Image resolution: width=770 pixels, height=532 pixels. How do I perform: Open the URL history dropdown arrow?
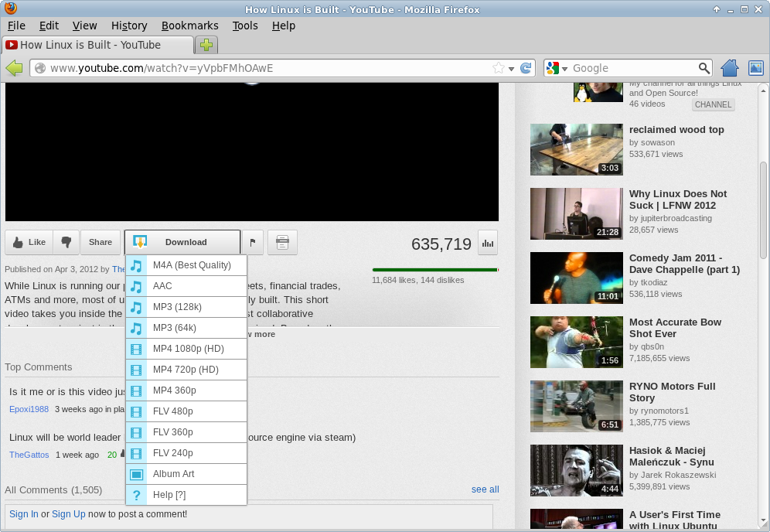tap(511, 69)
